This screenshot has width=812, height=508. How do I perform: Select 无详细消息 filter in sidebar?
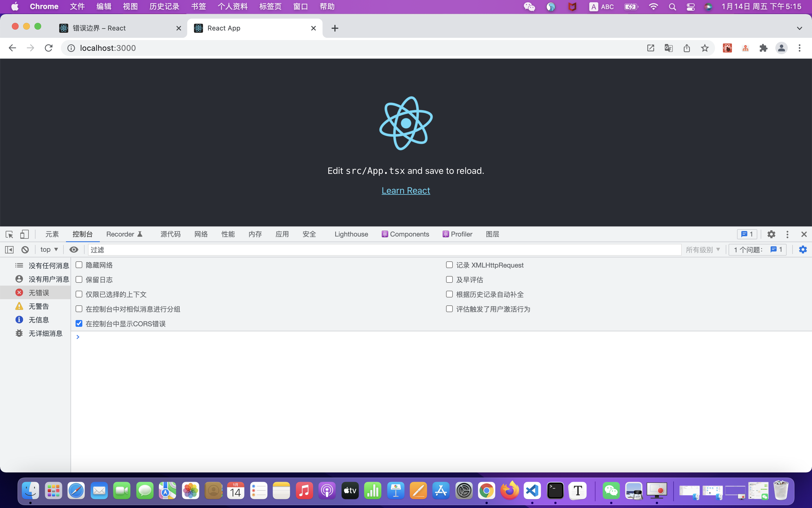point(35,333)
